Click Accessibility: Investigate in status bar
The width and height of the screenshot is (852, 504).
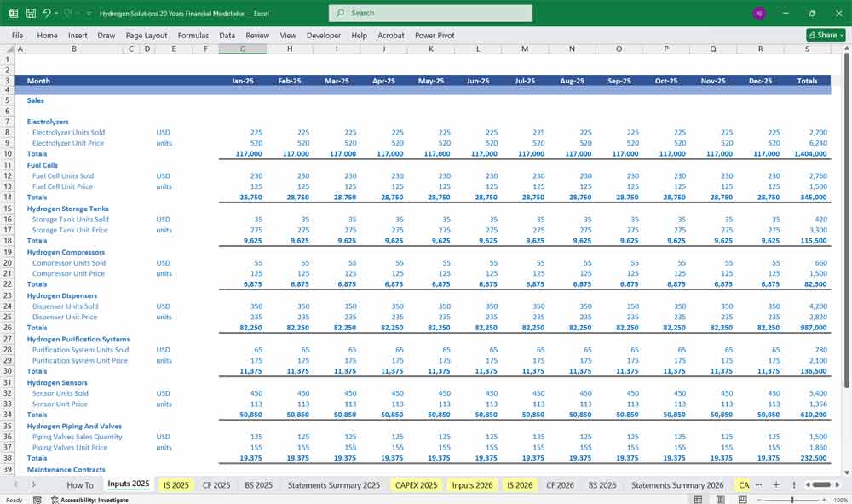pos(90,500)
